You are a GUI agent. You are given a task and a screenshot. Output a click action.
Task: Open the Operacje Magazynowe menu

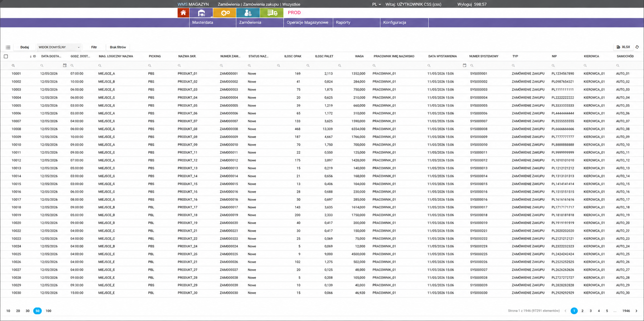308,22
